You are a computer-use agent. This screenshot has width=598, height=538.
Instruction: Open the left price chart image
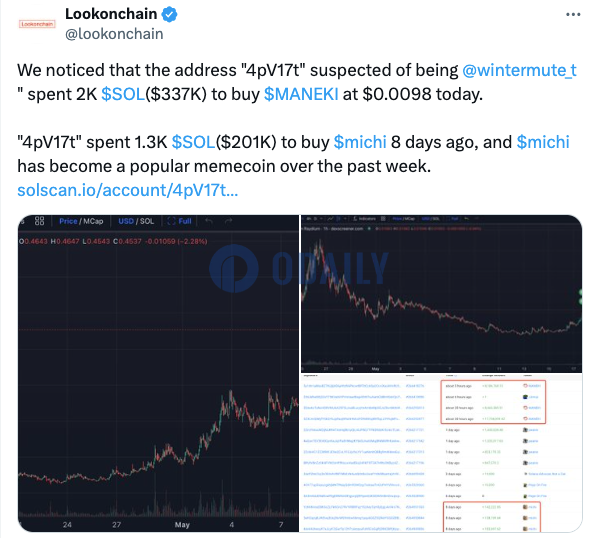158,373
